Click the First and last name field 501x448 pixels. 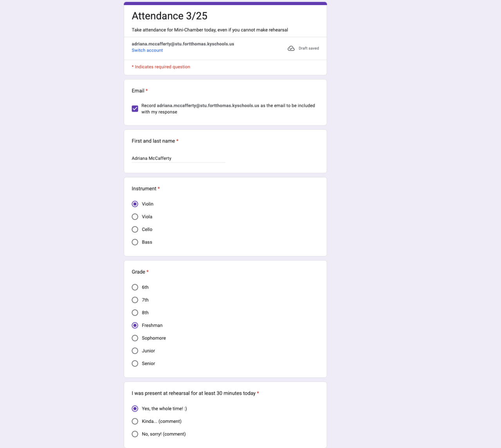(178, 158)
